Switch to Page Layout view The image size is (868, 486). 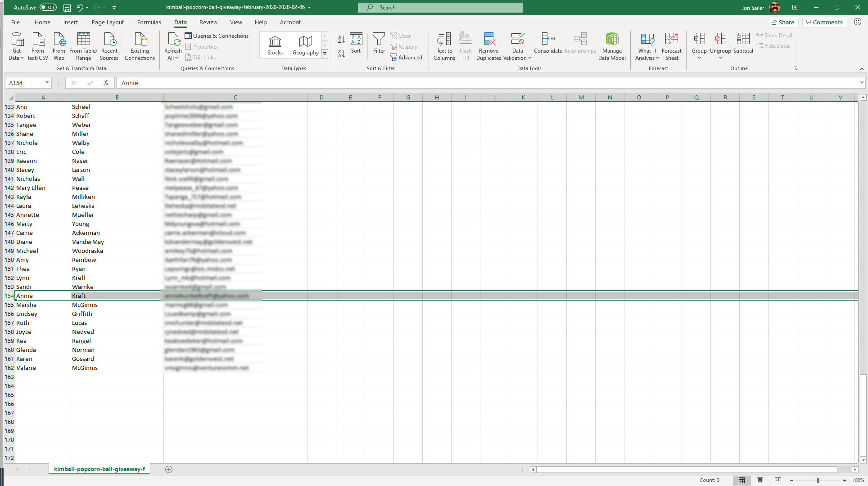760,480
